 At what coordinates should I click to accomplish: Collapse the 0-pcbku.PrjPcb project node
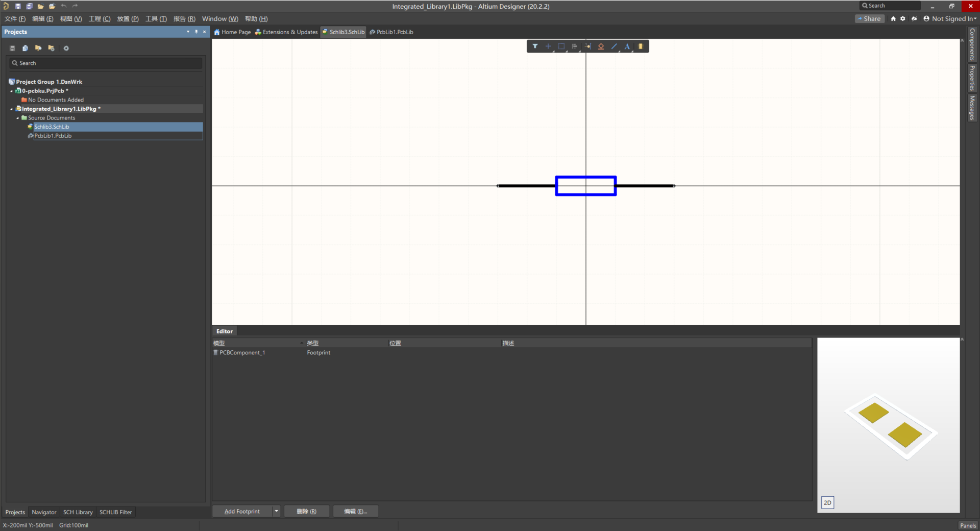tap(12, 91)
